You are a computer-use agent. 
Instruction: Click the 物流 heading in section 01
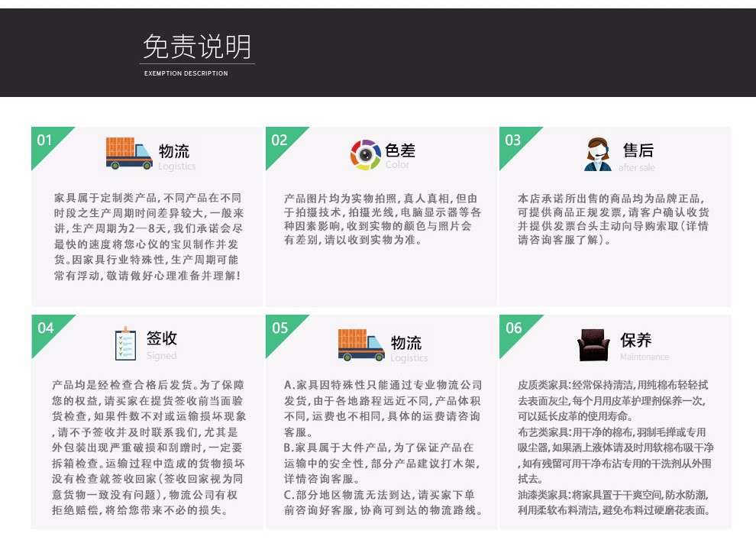pyautogui.click(x=174, y=150)
